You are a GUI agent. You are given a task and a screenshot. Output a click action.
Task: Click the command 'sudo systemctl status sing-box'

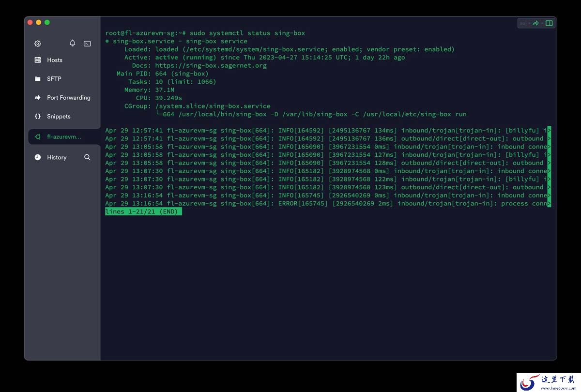247,33
